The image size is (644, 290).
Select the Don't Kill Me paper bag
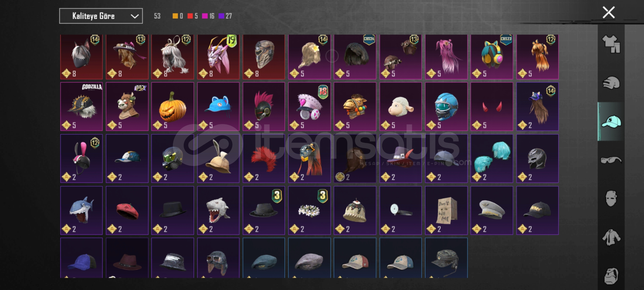446,210
